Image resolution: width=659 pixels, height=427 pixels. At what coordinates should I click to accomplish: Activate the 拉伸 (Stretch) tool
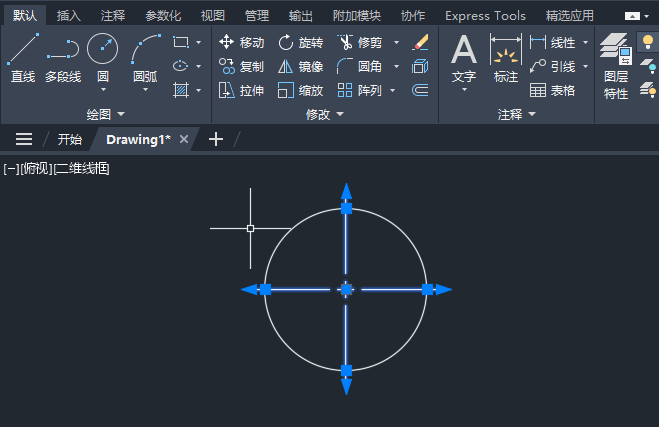242,90
